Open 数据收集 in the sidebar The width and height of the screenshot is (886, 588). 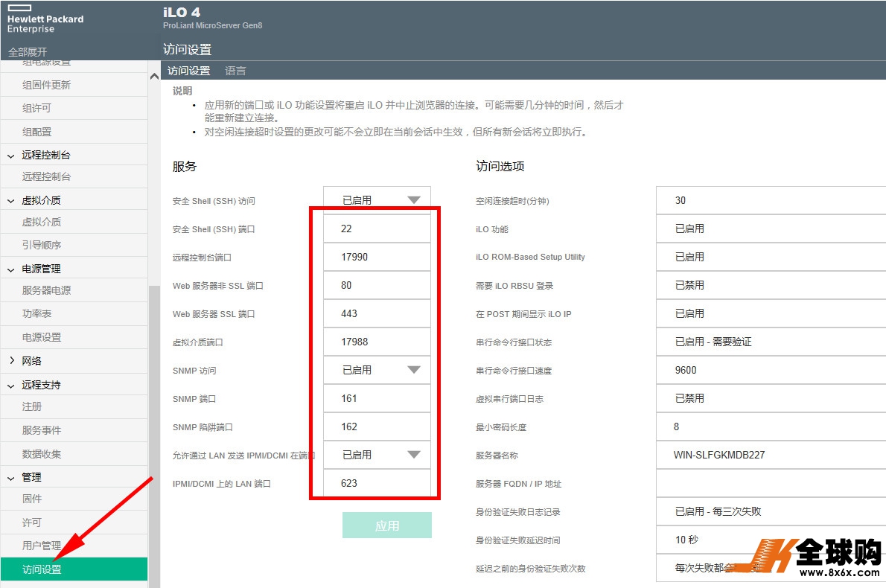tap(74, 453)
